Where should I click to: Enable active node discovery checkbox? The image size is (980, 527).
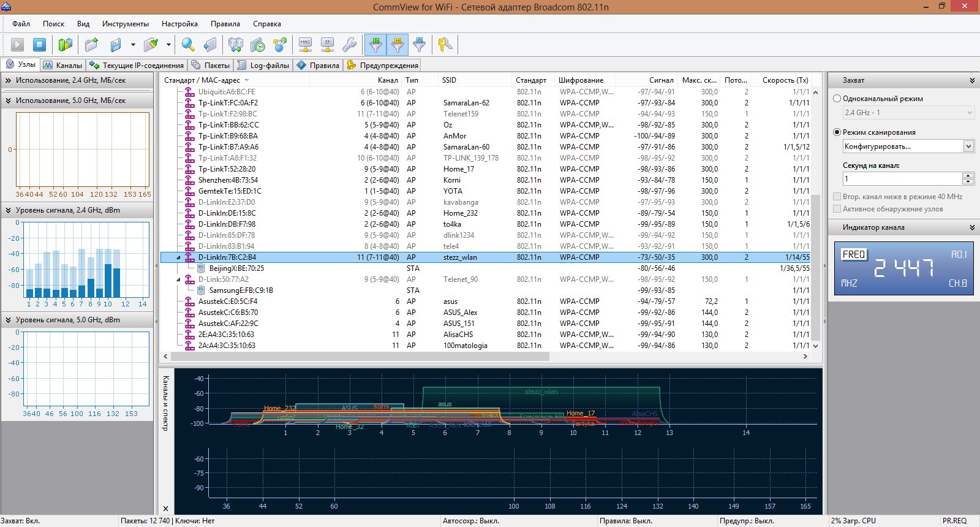coord(837,209)
